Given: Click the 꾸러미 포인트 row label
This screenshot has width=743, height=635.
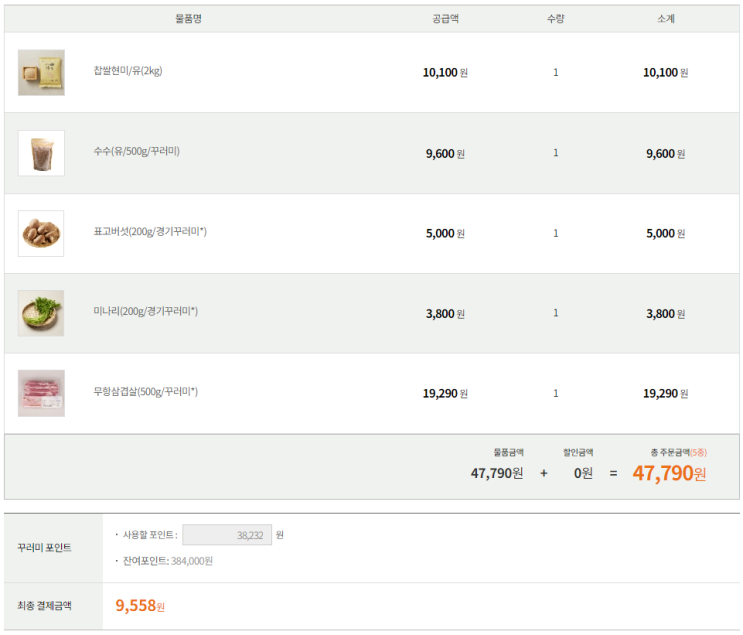Looking at the screenshot, I should pyautogui.click(x=44, y=548).
